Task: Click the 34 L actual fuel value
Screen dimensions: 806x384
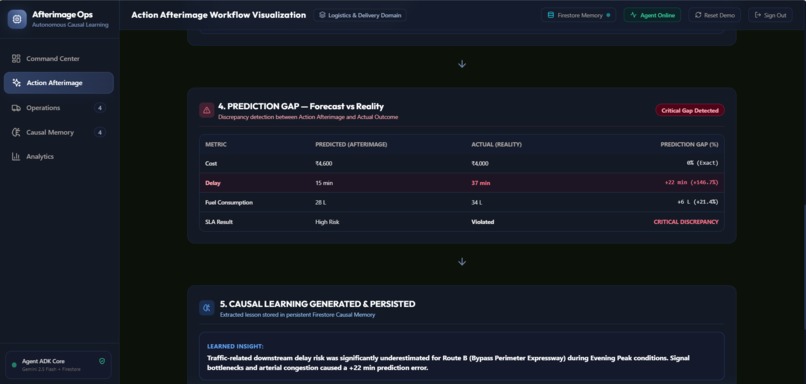Action: [477, 203]
